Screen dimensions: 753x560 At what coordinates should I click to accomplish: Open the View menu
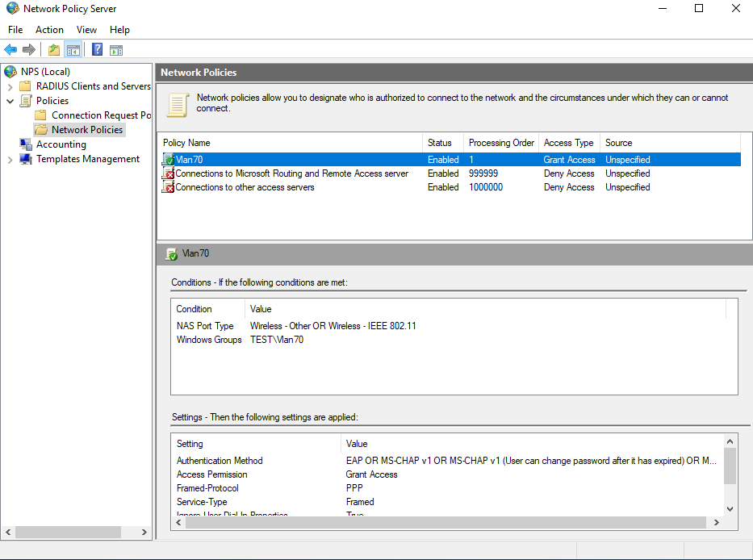point(86,30)
